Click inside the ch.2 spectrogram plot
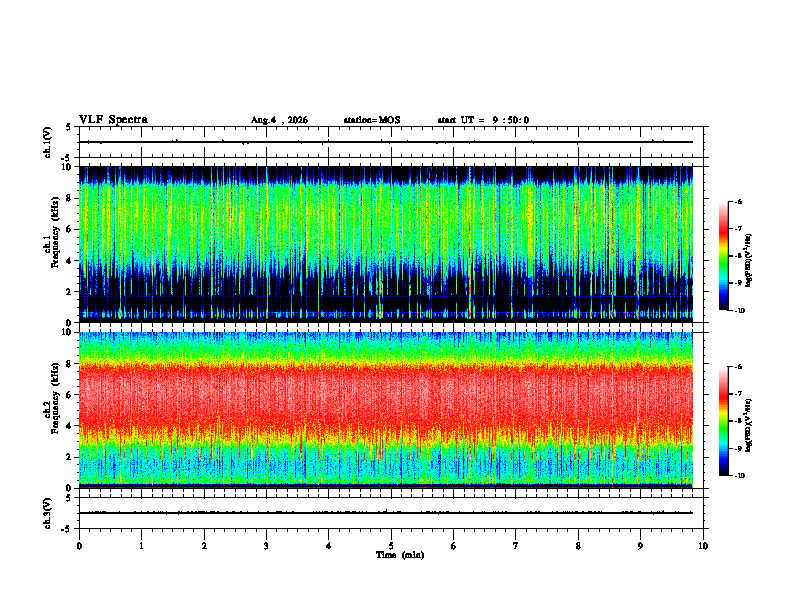This screenshot has height=612, width=792. pyautogui.click(x=386, y=410)
